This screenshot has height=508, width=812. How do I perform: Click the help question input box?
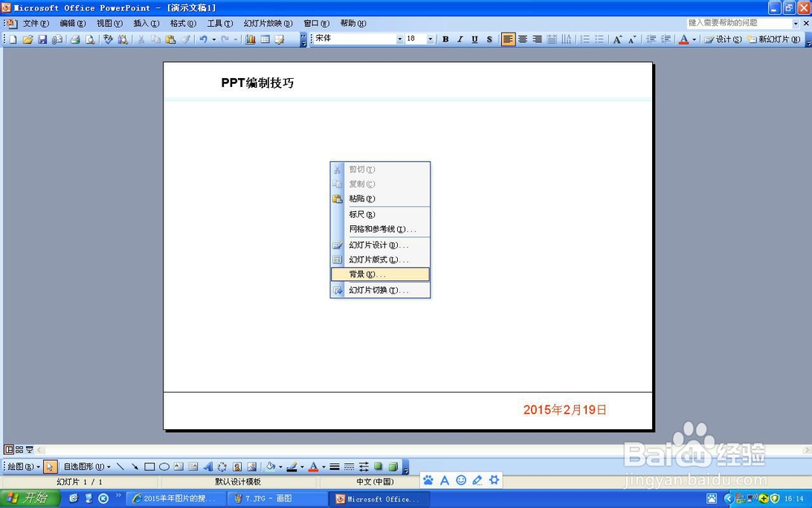739,24
